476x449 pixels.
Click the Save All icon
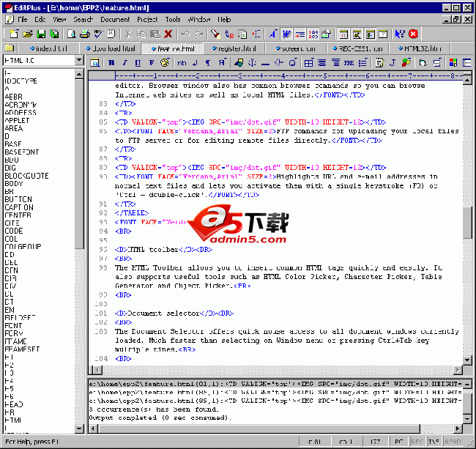tap(54, 34)
